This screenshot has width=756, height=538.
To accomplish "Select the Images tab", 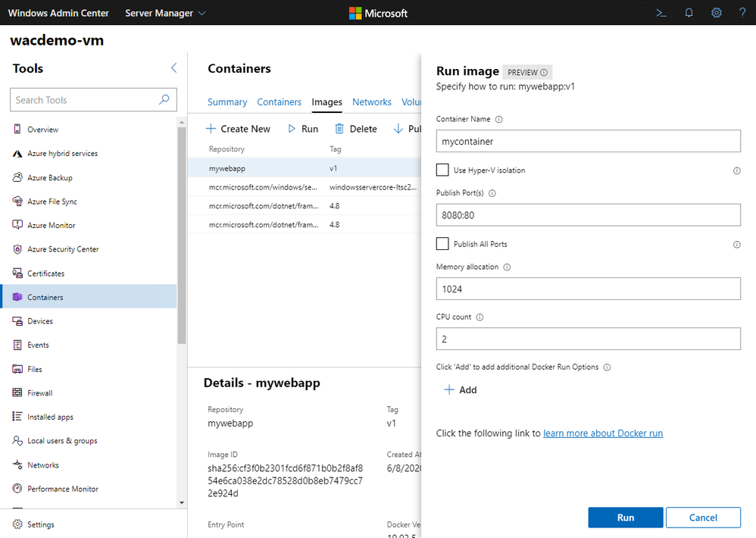I will tap(327, 102).
